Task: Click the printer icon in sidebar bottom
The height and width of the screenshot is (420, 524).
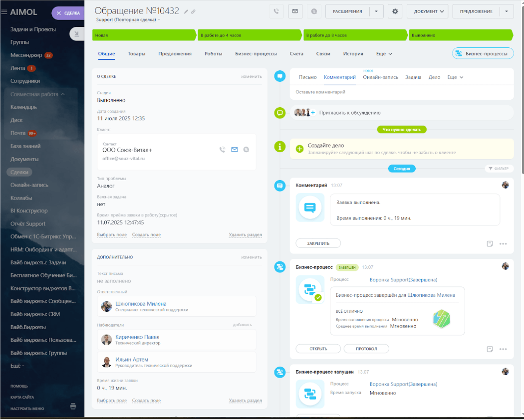Action: 73,407
